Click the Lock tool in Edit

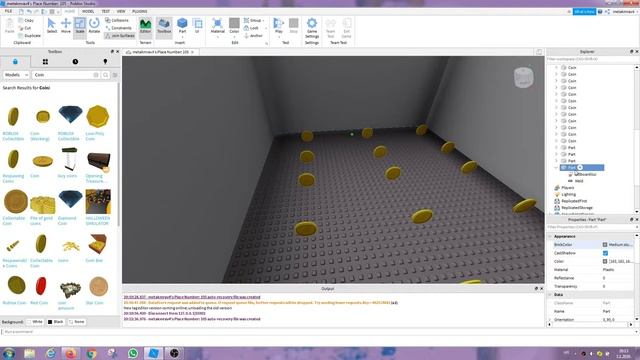click(x=251, y=28)
